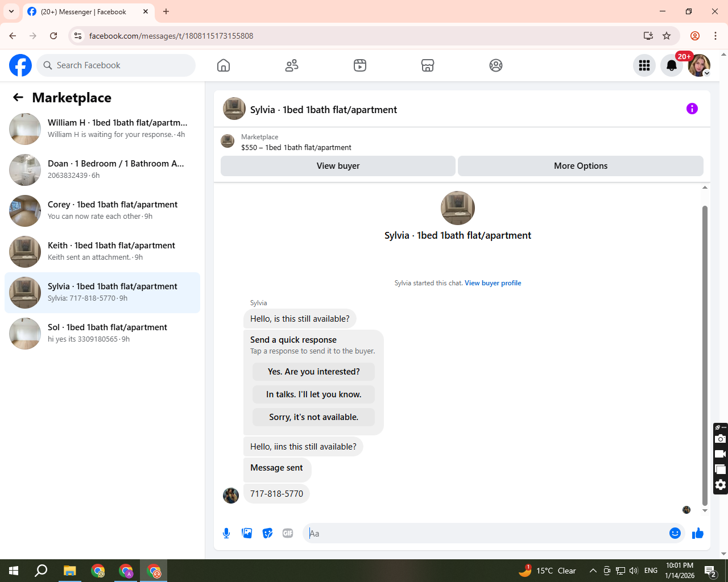Open the Home feed icon

tap(224, 65)
